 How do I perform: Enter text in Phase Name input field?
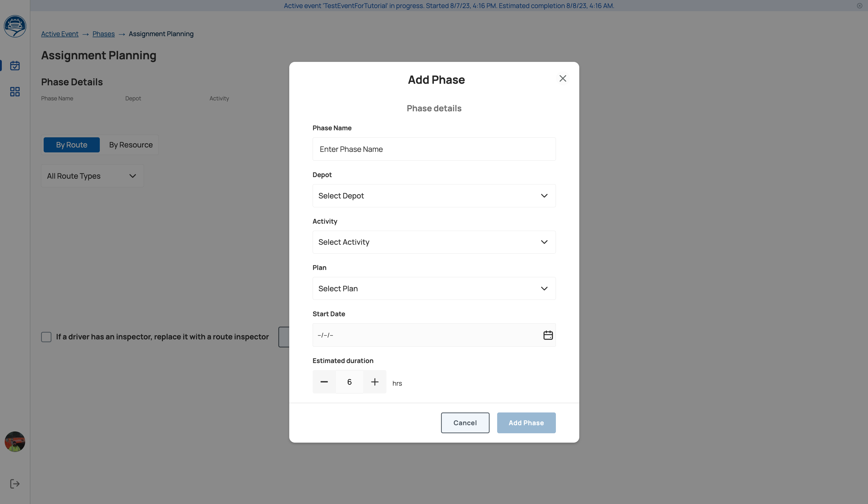point(434,149)
